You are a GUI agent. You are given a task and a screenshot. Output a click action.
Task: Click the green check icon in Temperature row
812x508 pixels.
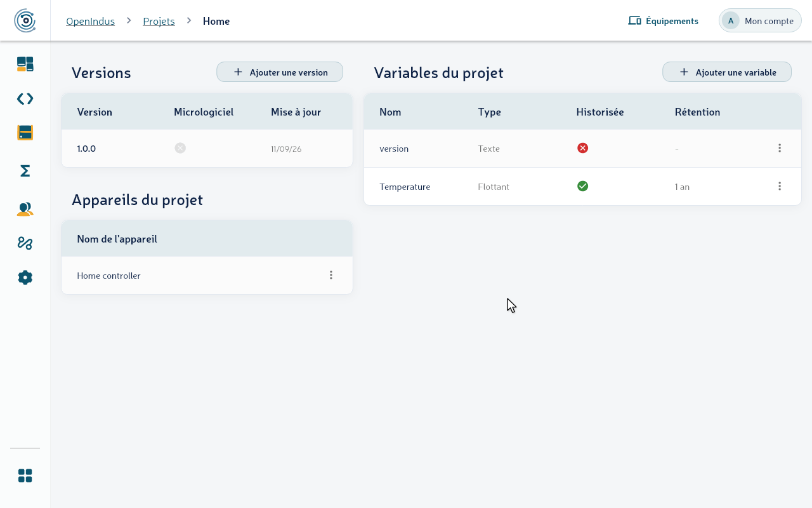[582, 186]
